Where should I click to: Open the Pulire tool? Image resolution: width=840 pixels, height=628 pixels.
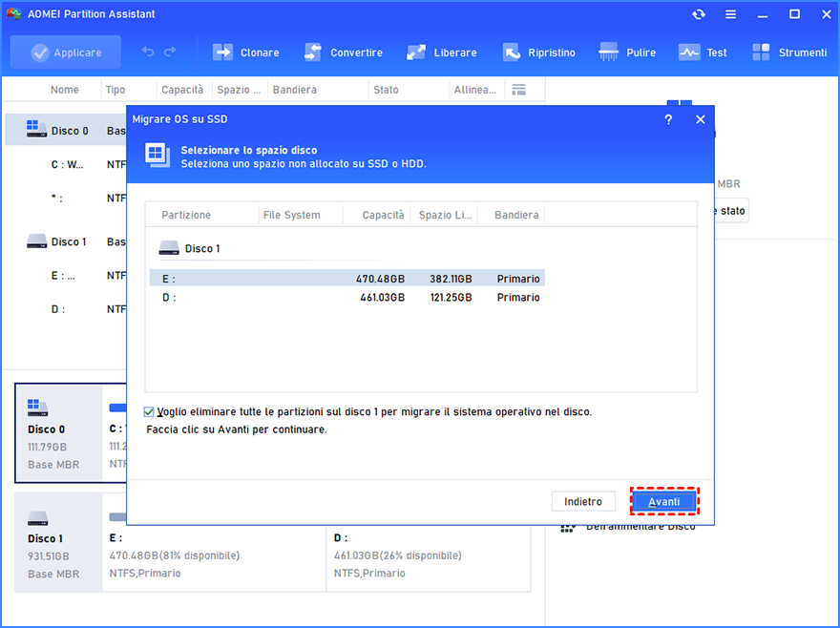click(627, 52)
